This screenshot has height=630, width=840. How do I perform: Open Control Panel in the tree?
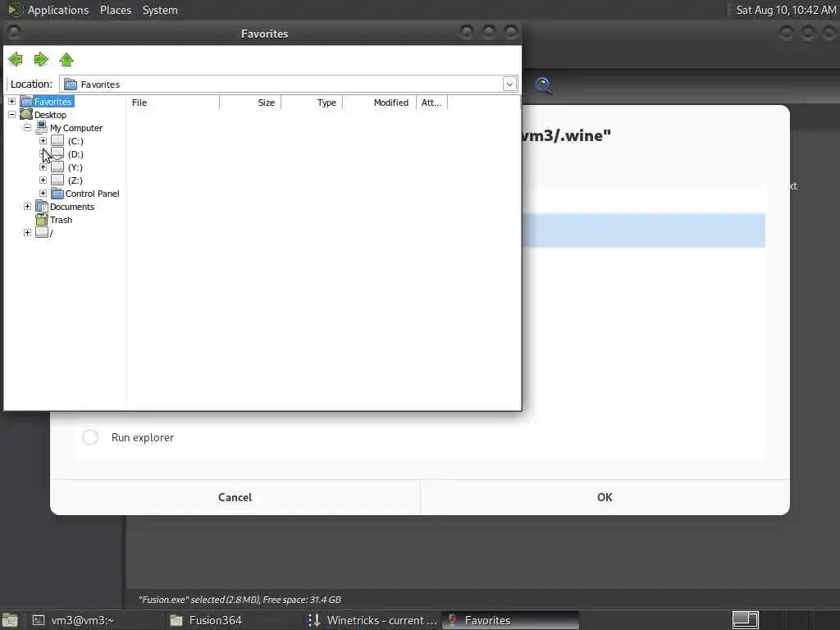point(92,194)
